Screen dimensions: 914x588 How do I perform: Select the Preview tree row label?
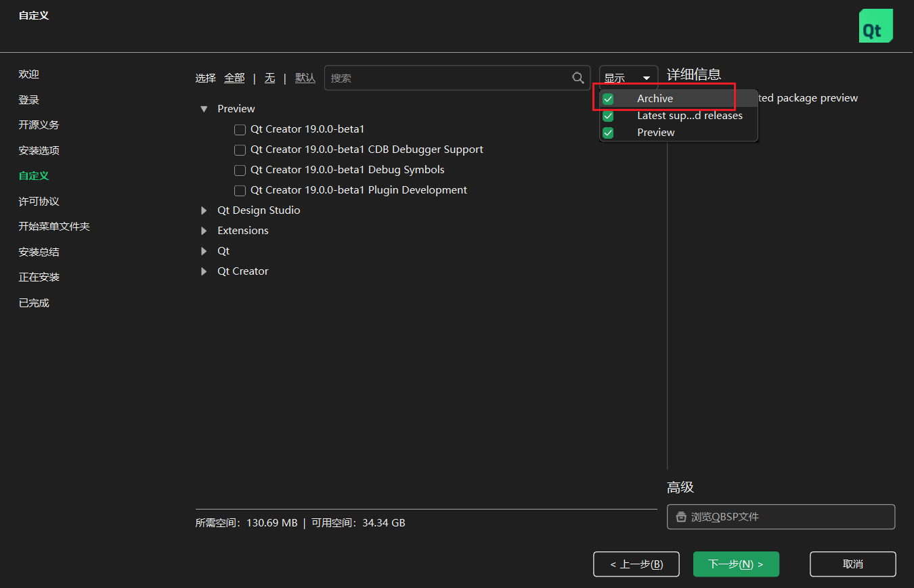tap(236, 109)
